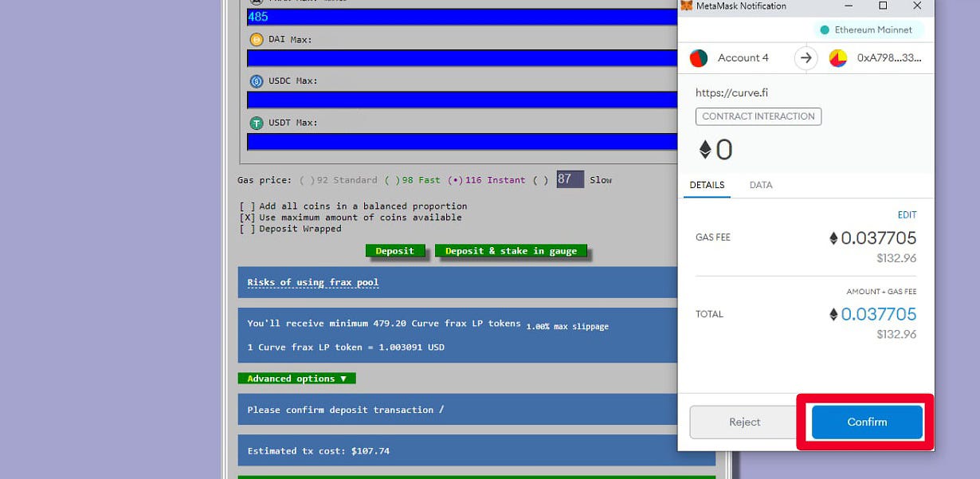Select the 92 Standard gas price option
The height and width of the screenshot is (479, 980).
coord(307,180)
